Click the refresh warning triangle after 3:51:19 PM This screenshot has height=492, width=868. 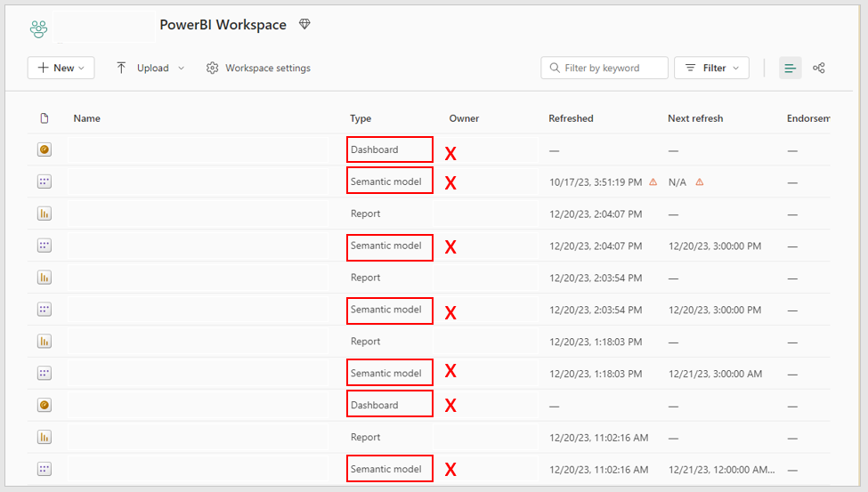coord(653,182)
